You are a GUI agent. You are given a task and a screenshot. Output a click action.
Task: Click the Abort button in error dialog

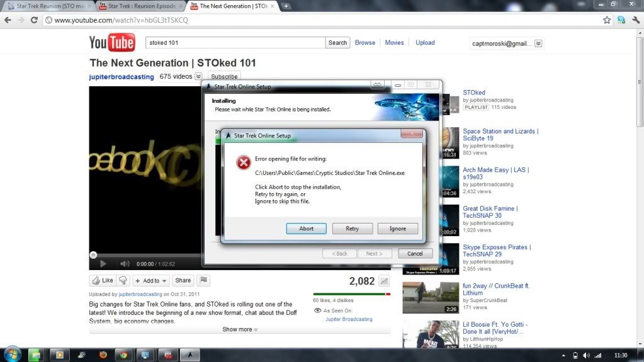tap(306, 229)
